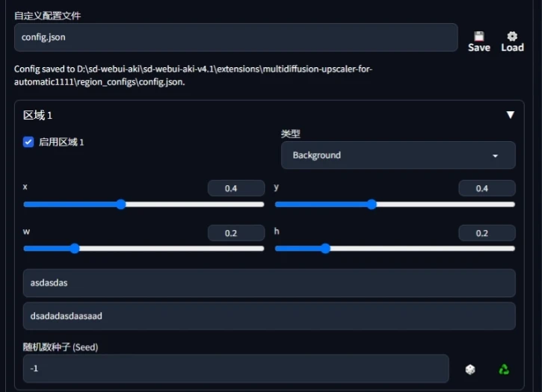Collapse the 区域 1 section triangle
Viewport: 542px width, 392px height.
(510, 115)
